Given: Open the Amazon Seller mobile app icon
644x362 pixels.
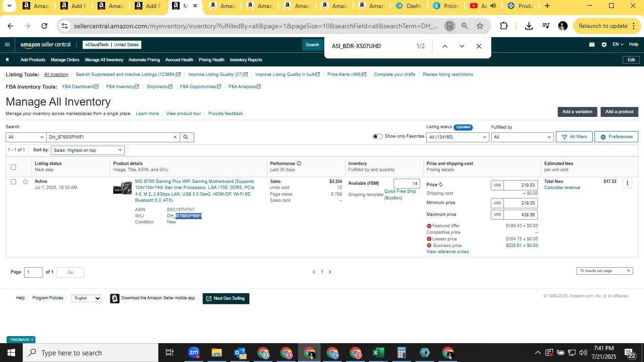Looking at the screenshot, I should (x=115, y=298).
